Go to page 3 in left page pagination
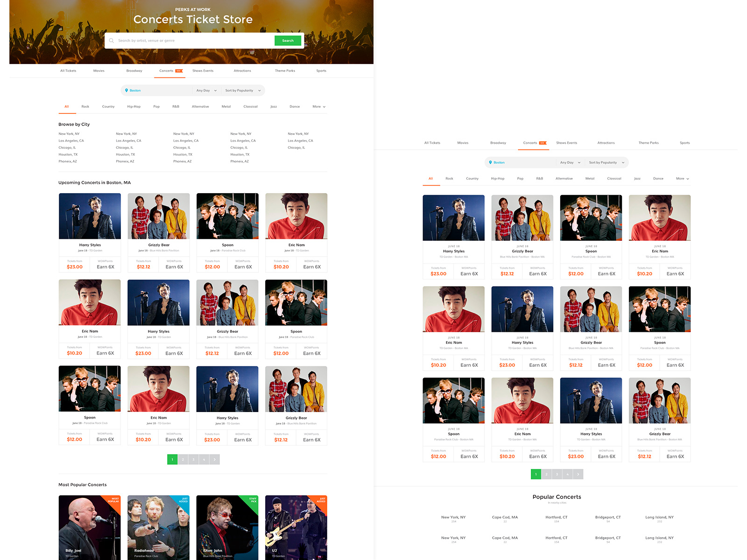This screenshot has width=747, height=560. click(x=193, y=460)
